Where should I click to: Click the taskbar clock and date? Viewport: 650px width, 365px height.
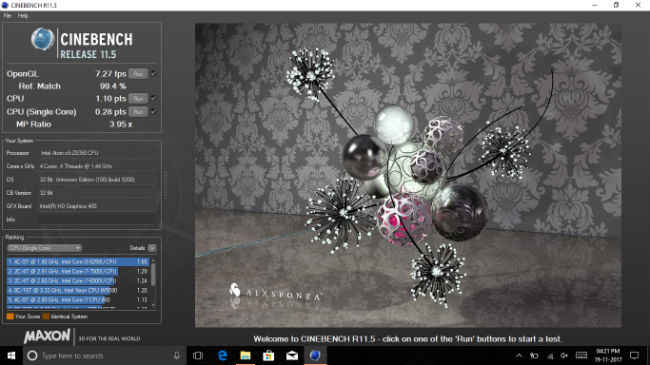(x=608, y=355)
